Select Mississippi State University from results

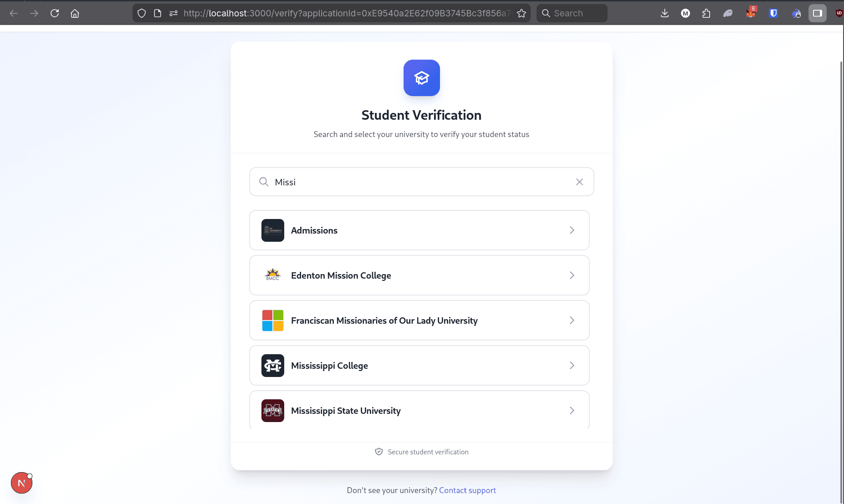346,411
